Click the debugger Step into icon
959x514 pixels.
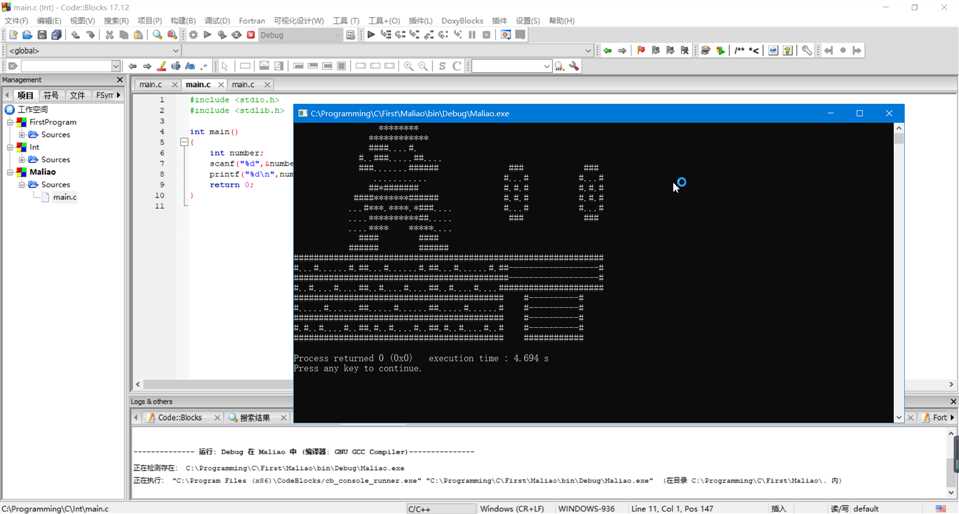[414, 35]
